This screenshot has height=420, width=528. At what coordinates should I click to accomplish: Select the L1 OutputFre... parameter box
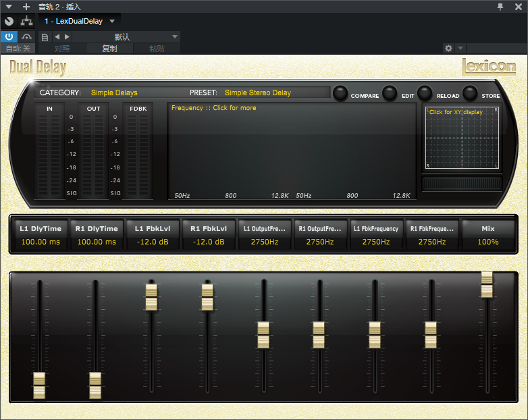(x=265, y=235)
